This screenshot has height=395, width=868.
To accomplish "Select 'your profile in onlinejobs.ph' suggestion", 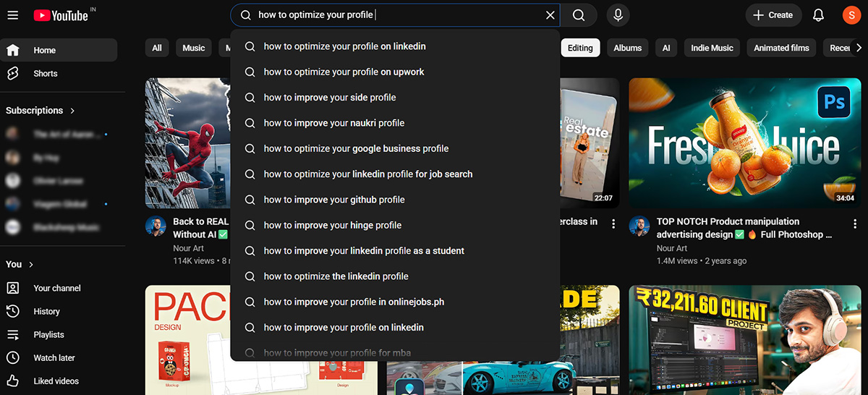I will point(395,302).
